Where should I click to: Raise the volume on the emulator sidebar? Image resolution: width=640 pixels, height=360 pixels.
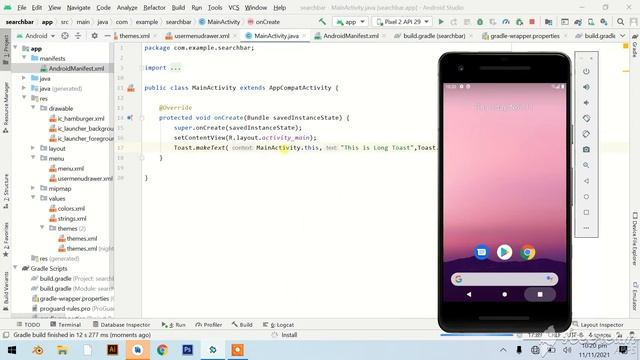tap(586, 87)
